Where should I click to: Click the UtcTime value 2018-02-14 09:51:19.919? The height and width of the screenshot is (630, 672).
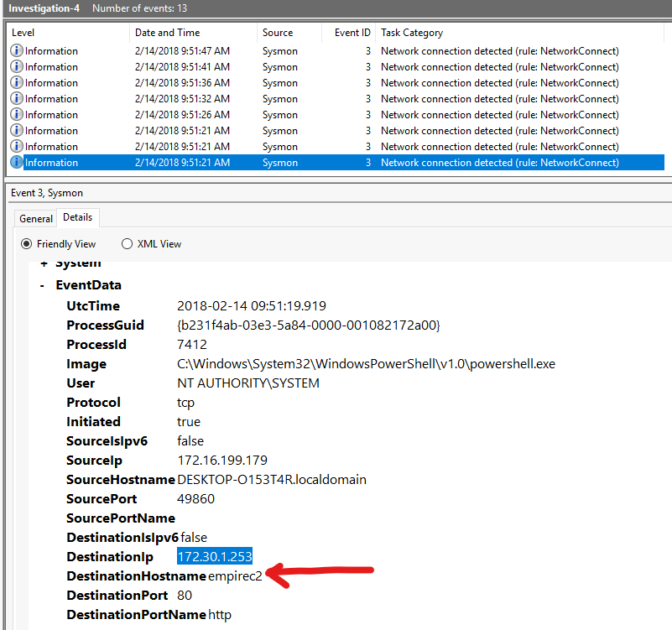(x=252, y=306)
